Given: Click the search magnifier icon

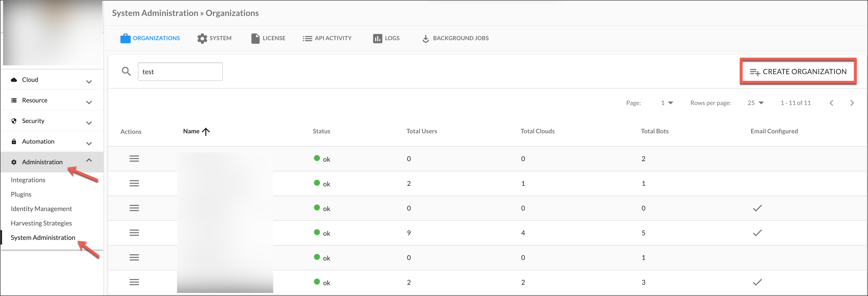Looking at the screenshot, I should 126,72.
